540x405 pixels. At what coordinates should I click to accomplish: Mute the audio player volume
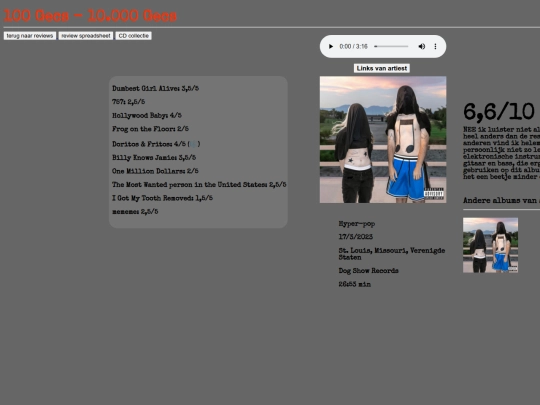click(422, 46)
